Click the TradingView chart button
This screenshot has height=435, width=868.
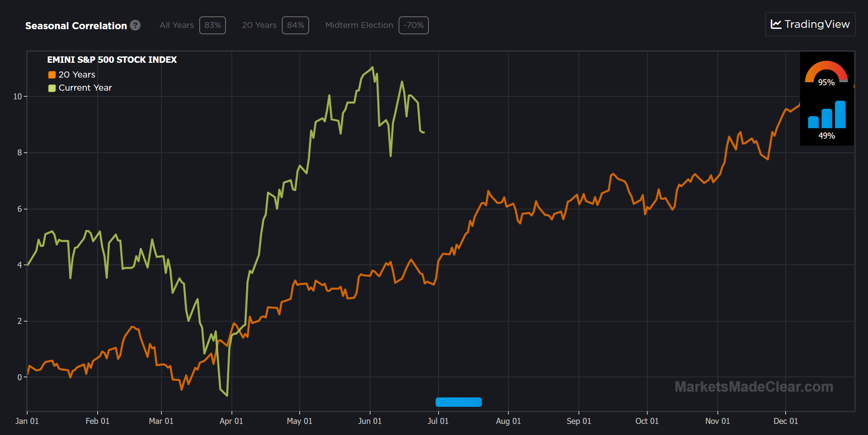tap(810, 24)
